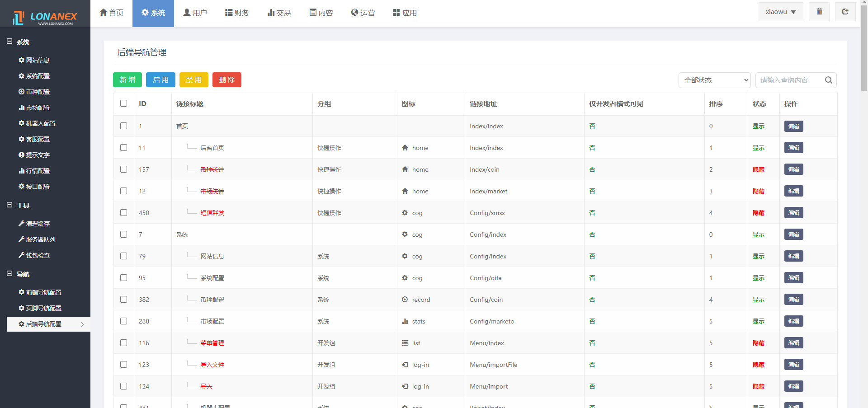Check the row with ID 157
Screen dimensions: 868x408
pos(123,169)
